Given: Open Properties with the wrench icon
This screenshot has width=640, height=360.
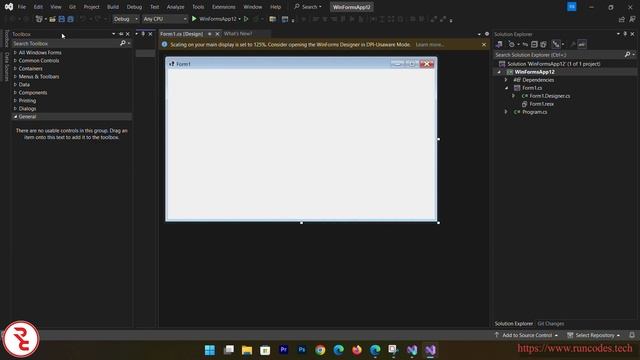Looking at the screenshot, I should [573, 44].
